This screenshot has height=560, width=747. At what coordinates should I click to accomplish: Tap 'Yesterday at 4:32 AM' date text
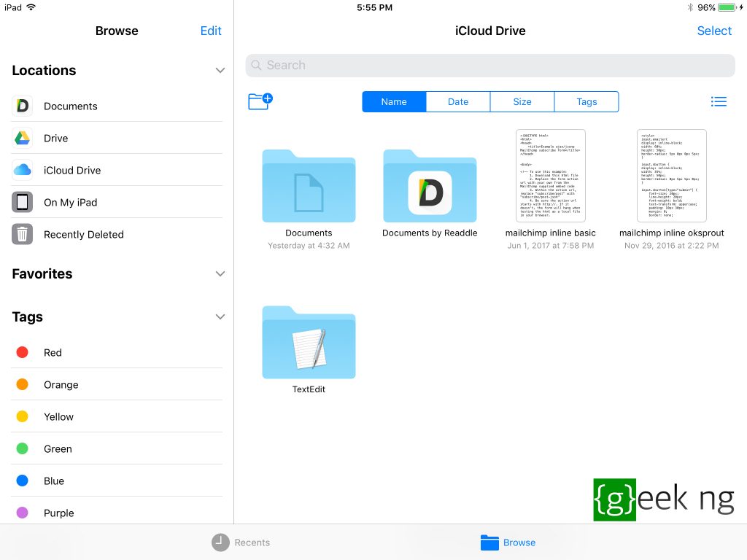(309, 246)
